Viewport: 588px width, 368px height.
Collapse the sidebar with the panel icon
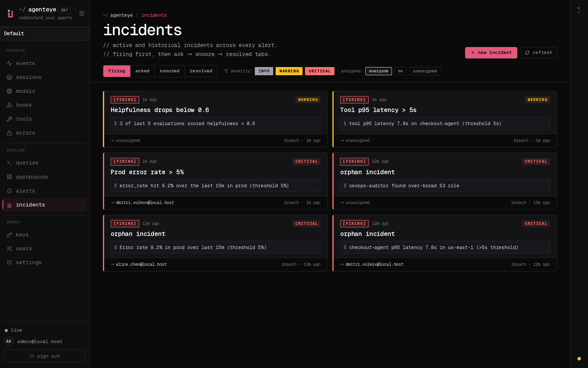coord(82,13)
